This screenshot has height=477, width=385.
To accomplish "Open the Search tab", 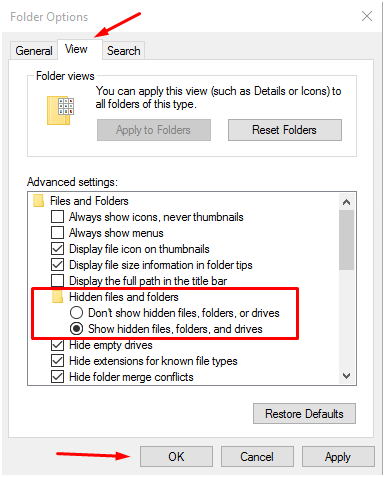I will point(123,51).
